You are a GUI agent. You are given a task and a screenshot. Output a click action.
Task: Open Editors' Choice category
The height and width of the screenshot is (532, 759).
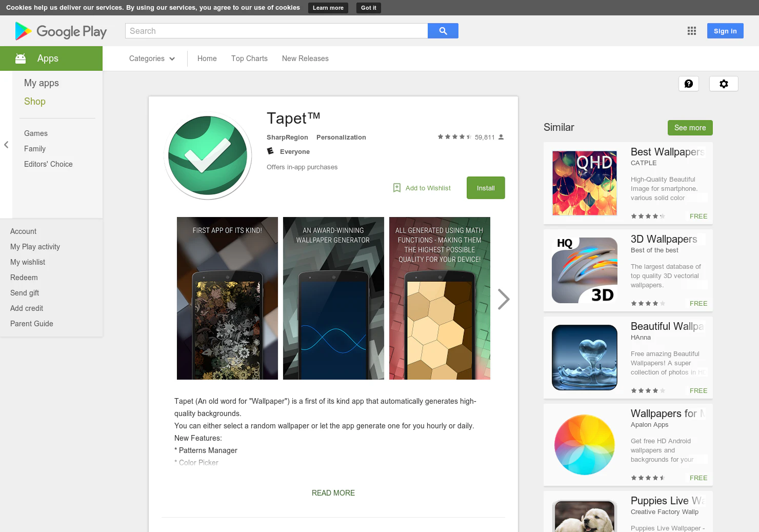(x=48, y=164)
